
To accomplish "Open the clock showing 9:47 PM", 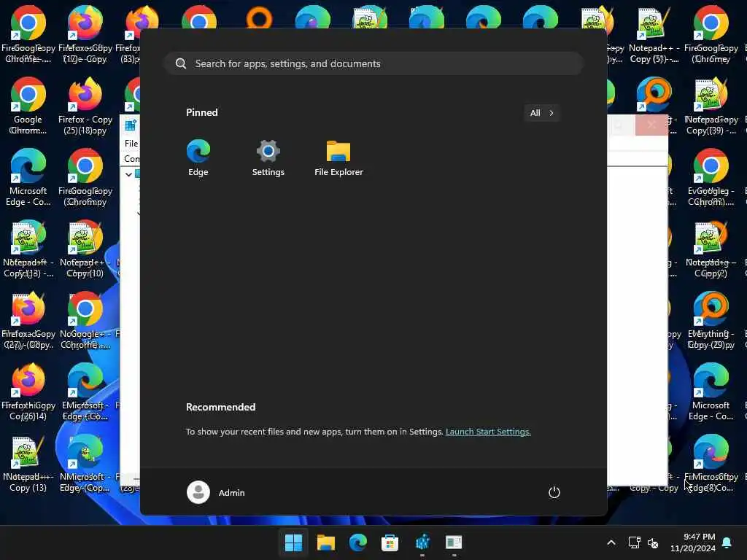I will pyautogui.click(x=693, y=542).
